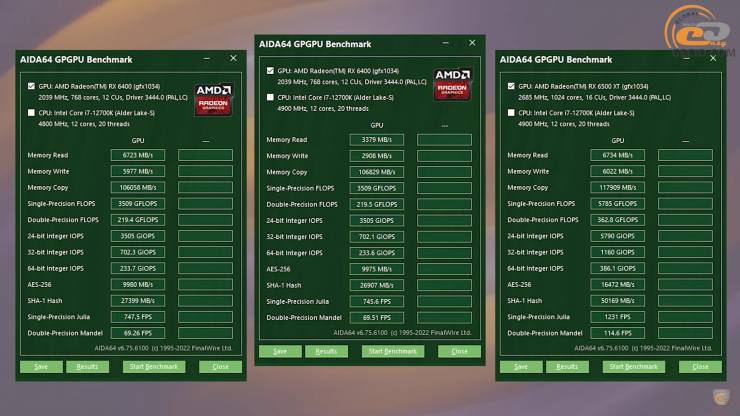The image size is (740, 416).
Task: Select the 24-bit Integer IOPS value 5790 GIOPS
Action: (x=617, y=236)
